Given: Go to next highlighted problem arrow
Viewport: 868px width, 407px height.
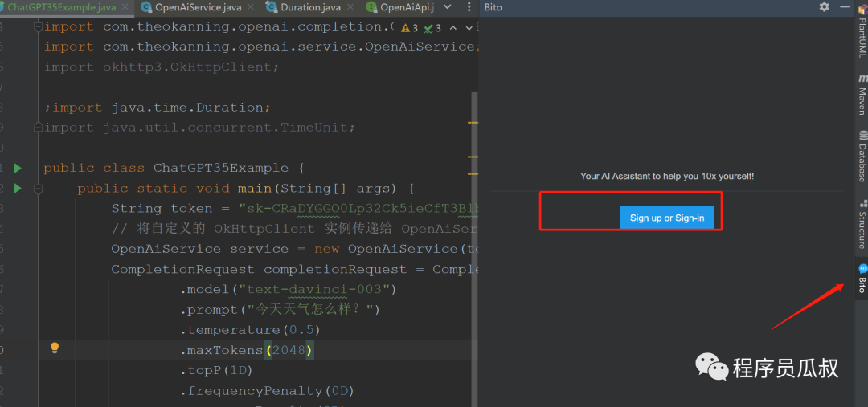Looking at the screenshot, I should click(x=469, y=27).
